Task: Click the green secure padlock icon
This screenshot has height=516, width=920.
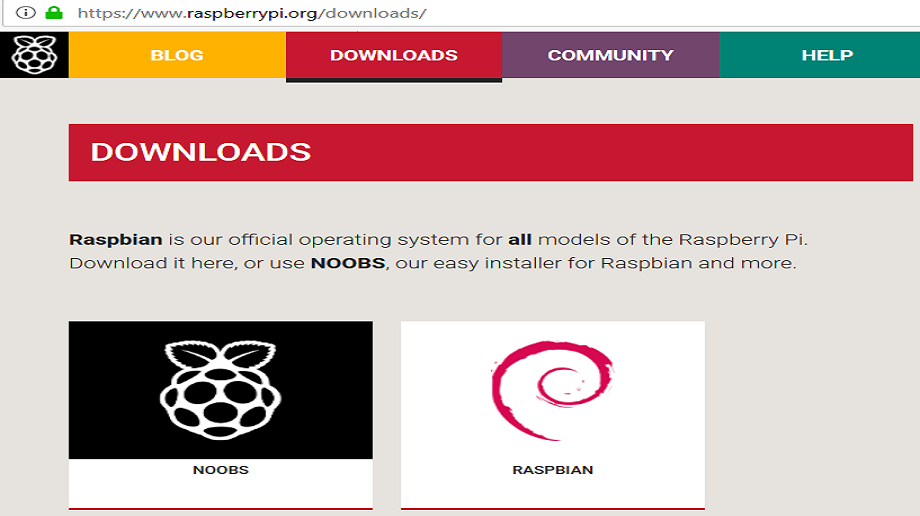Action: coord(54,12)
